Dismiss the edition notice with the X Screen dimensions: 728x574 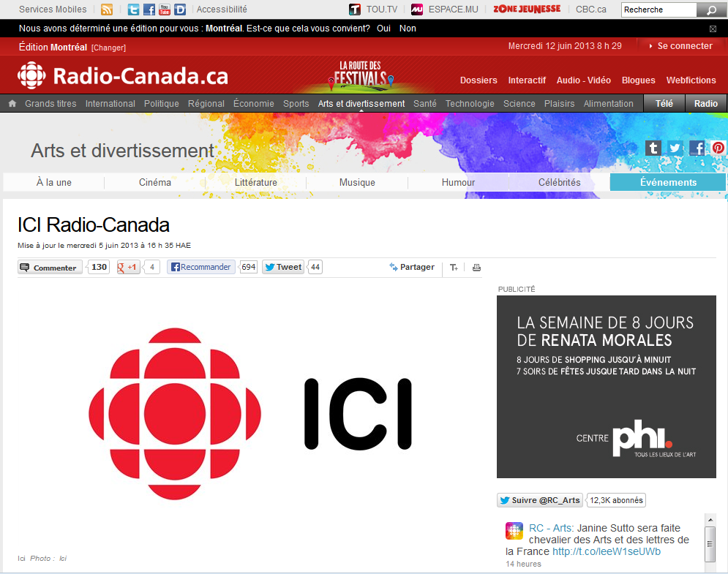pyautogui.click(x=713, y=29)
